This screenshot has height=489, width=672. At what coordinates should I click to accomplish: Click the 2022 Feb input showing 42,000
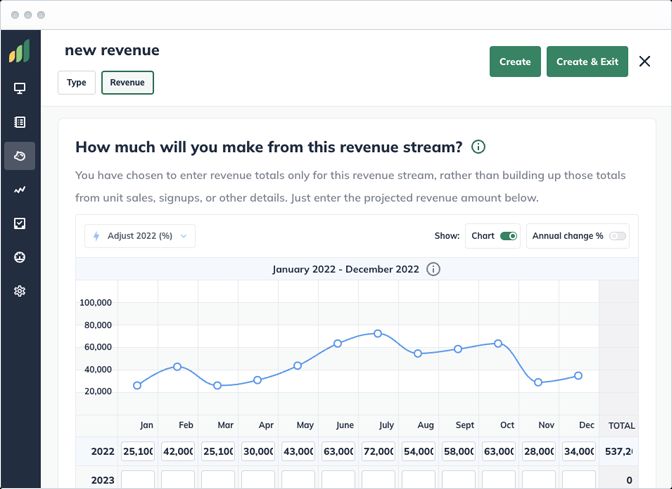(x=178, y=451)
